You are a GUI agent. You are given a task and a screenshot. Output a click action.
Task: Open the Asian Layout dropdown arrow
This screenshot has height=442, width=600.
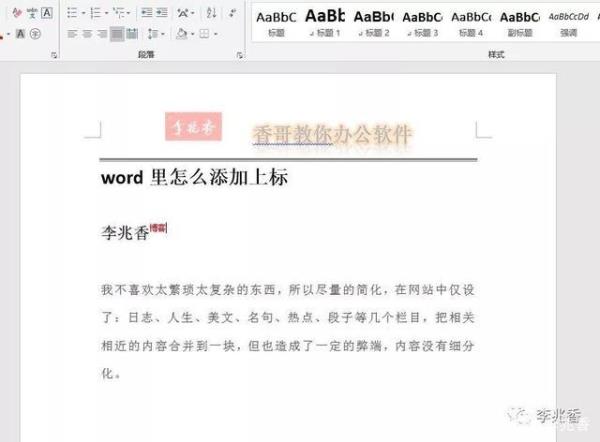[x=192, y=13]
